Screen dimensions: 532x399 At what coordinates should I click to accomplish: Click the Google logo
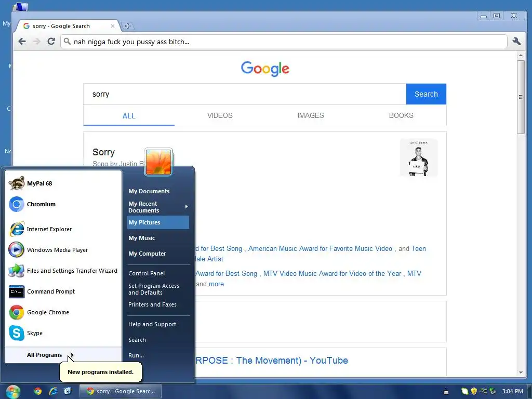tap(265, 69)
